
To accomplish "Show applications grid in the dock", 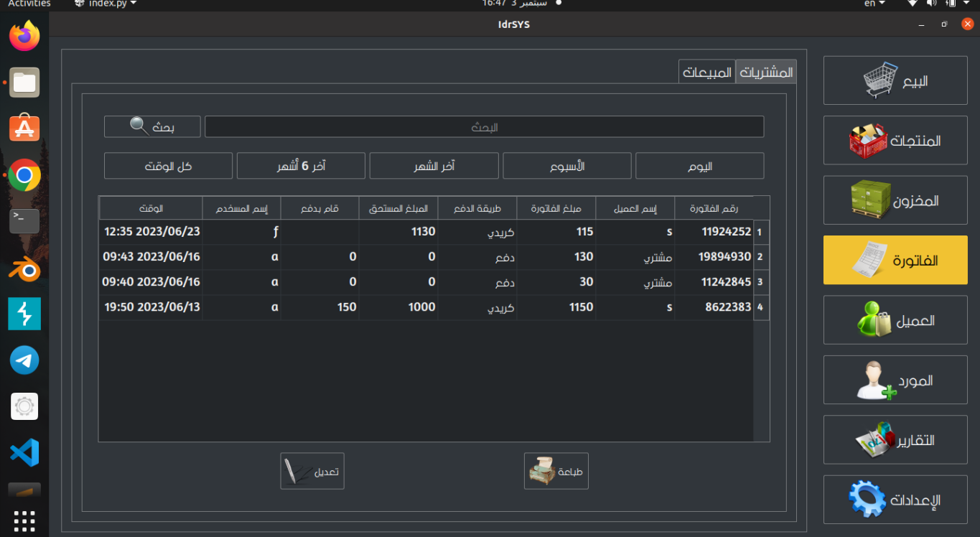I will click(x=24, y=520).
